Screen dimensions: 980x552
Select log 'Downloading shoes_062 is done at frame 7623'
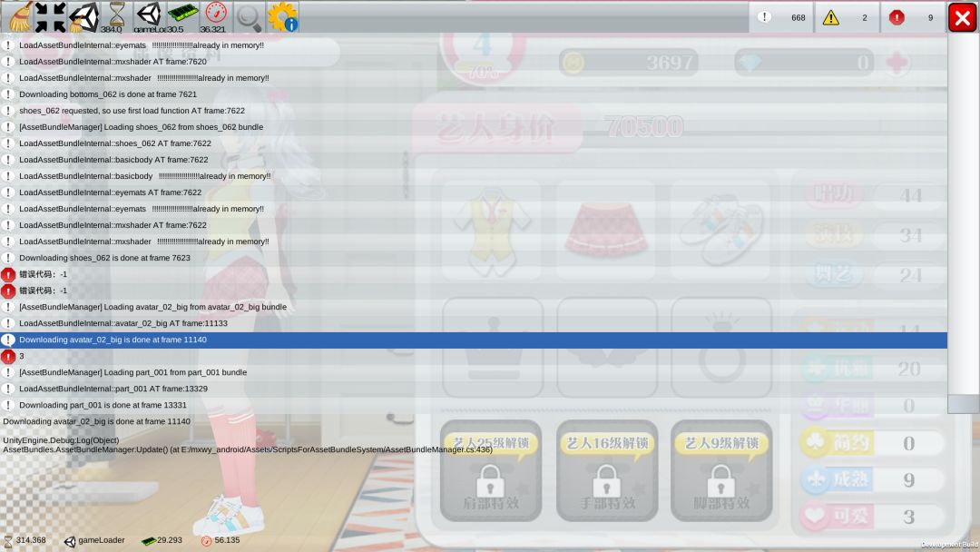[x=474, y=258]
